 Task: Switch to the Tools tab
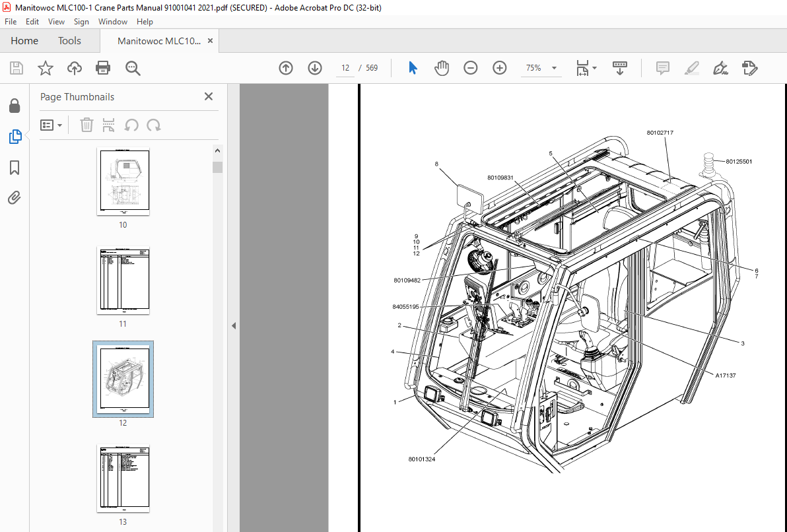click(x=69, y=41)
